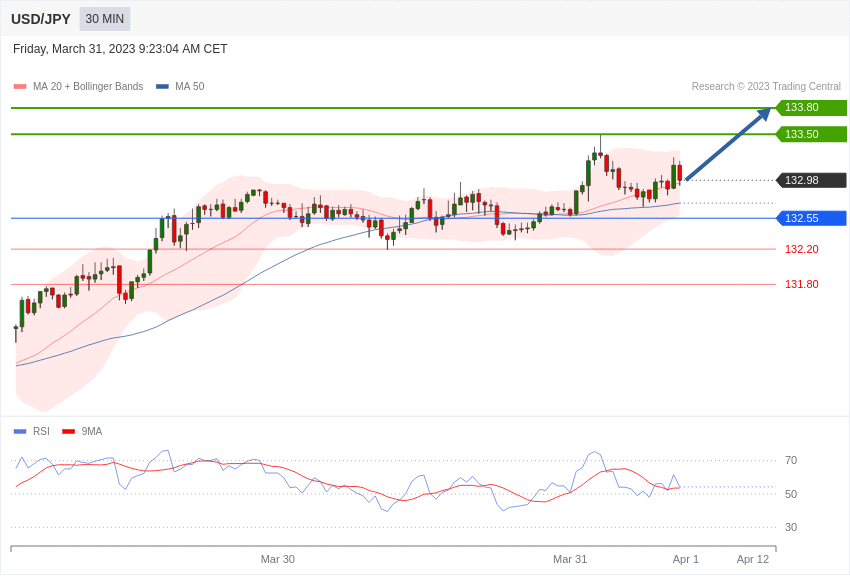Click the 132.55 pivot price tag
The width and height of the screenshot is (850, 576).
click(811, 218)
